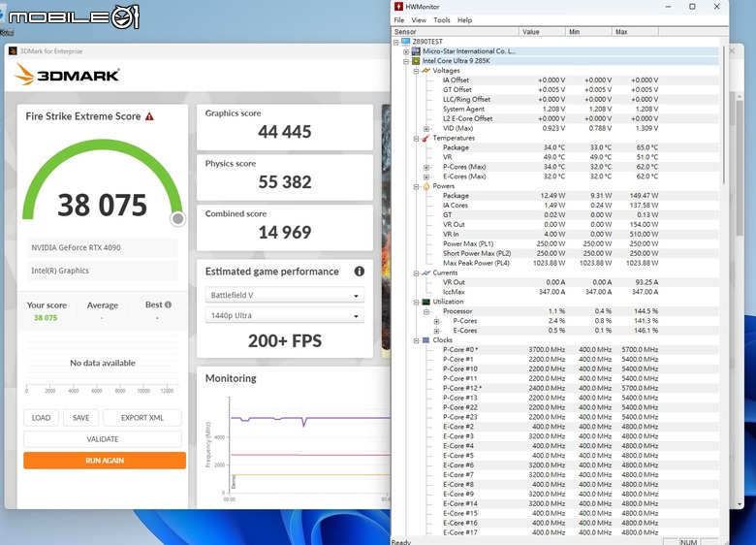Viewport: 756px width, 545px height.
Task: Click the SAVE button in 3DMark
Action: coord(81,418)
